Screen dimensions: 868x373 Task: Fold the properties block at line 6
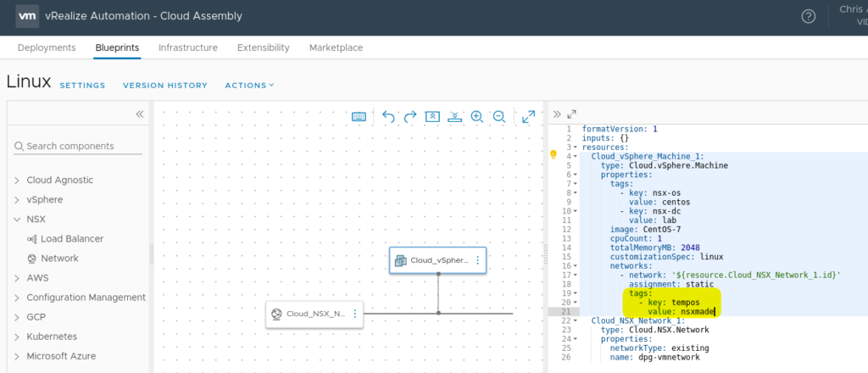[576, 175]
